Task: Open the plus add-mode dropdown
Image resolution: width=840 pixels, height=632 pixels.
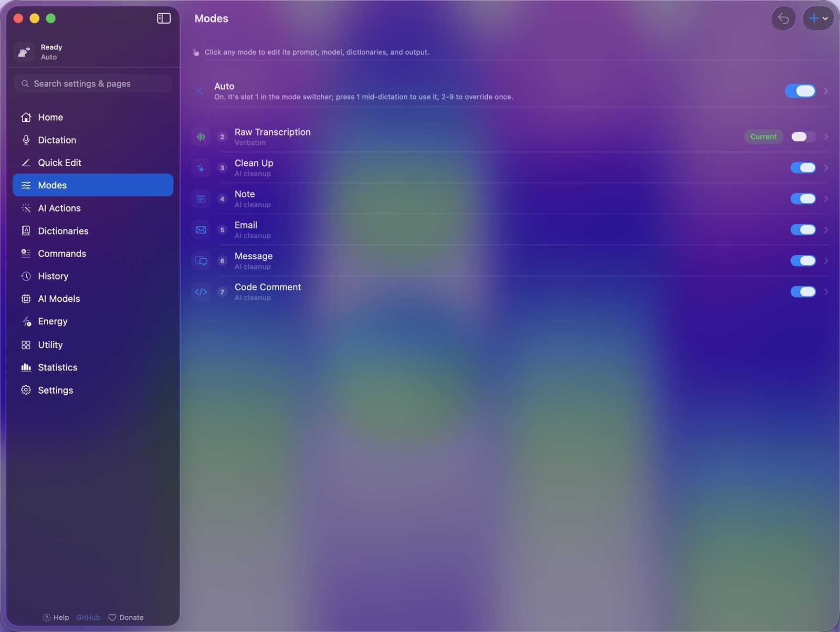Action: 818,18
